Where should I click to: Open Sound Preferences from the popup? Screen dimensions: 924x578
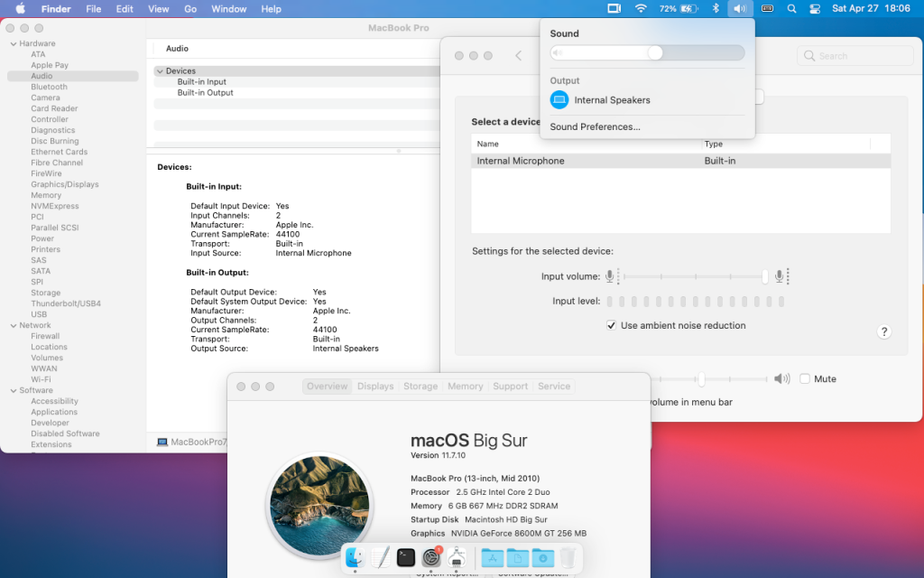(x=595, y=127)
